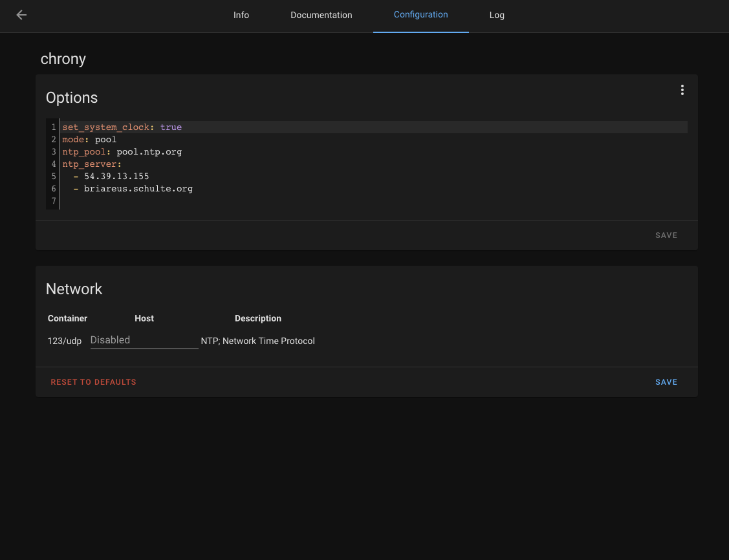Screen dimensions: 729x560
Task: Click empty line 7 in the YAML editor
Action: pos(375,200)
